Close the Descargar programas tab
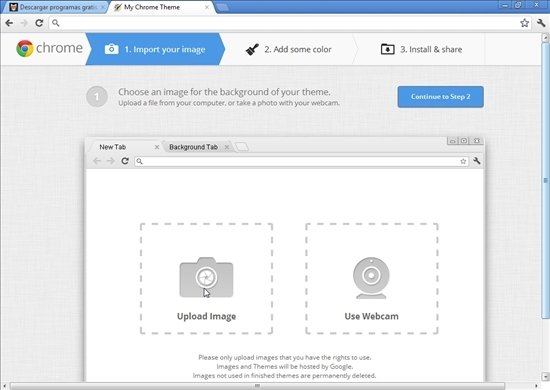This screenshot has height=390, width=550. (103, 7)
